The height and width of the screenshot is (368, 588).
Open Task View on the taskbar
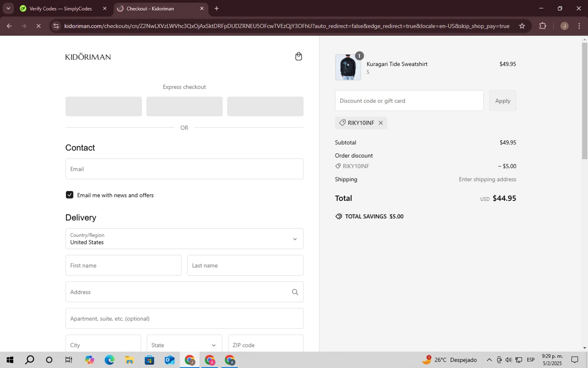click(x=69, y=360)
